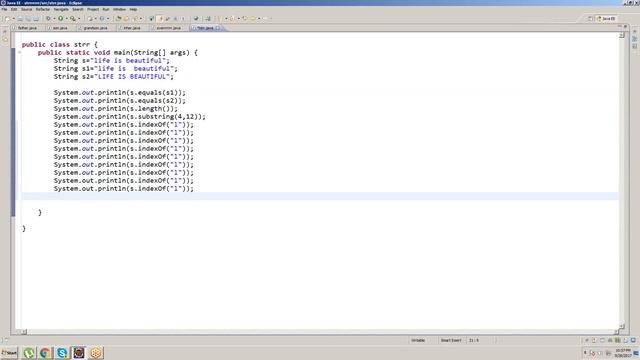Click the Print toolbar icon
Screen dimensions: 640x360
coord(36,18)
